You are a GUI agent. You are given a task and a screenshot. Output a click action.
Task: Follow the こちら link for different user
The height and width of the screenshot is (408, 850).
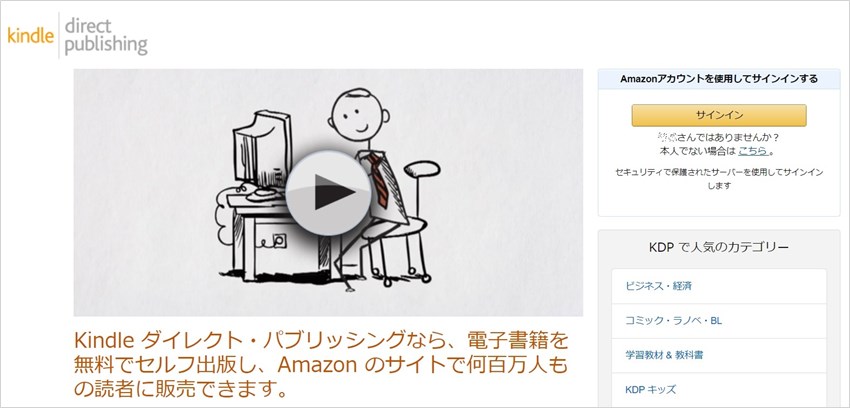[x=753, y=151]
